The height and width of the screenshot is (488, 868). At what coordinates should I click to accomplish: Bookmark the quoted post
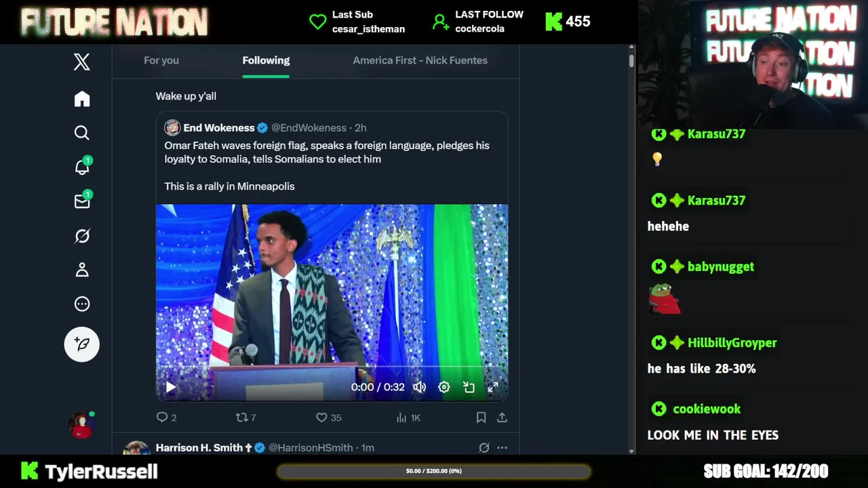(x=481, y=418)
